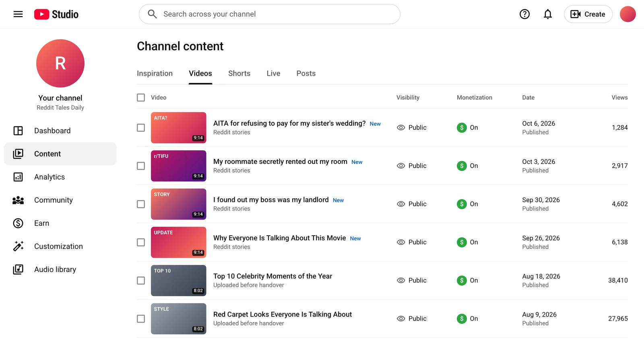Open Top 10 Celebrity Moments of the Year
This screenshot has height=362, width=644.
[x=272, y=276]
